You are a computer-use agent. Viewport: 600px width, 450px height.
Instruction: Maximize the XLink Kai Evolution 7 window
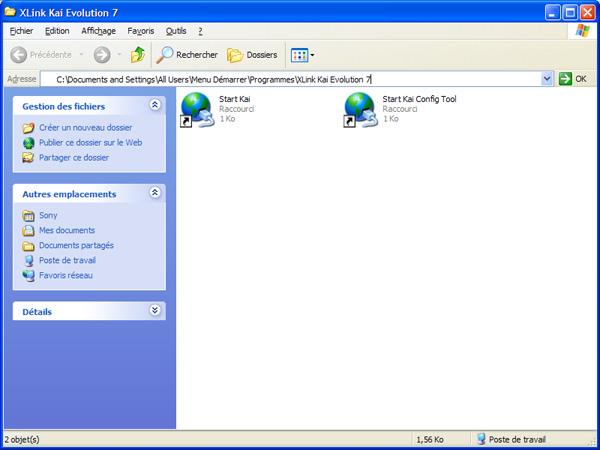point(570,13)
